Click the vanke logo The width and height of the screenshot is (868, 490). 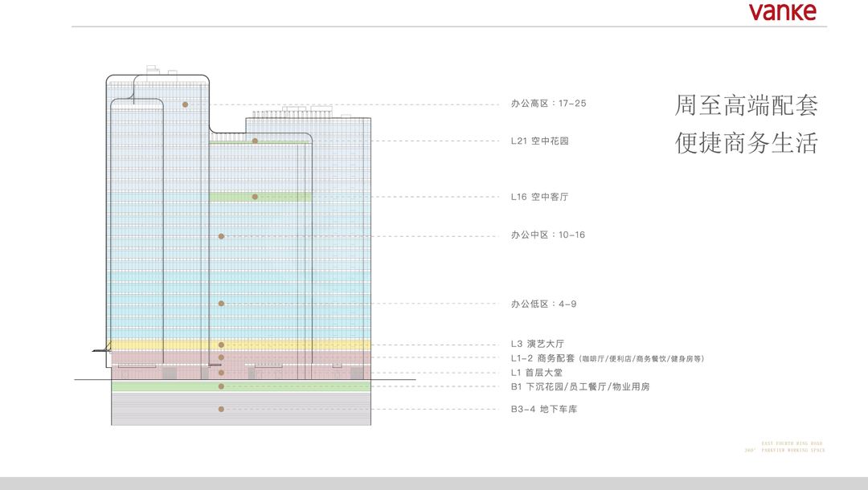(782, 11)
